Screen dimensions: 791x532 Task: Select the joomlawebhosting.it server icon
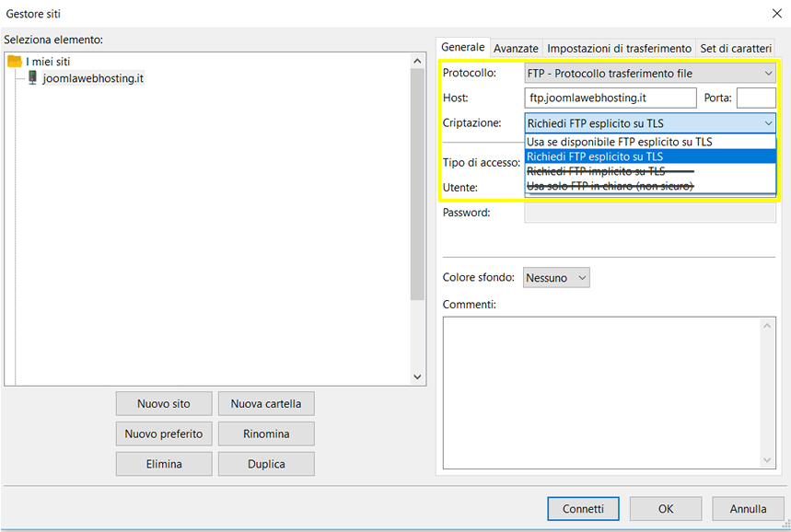pos(33,78)
